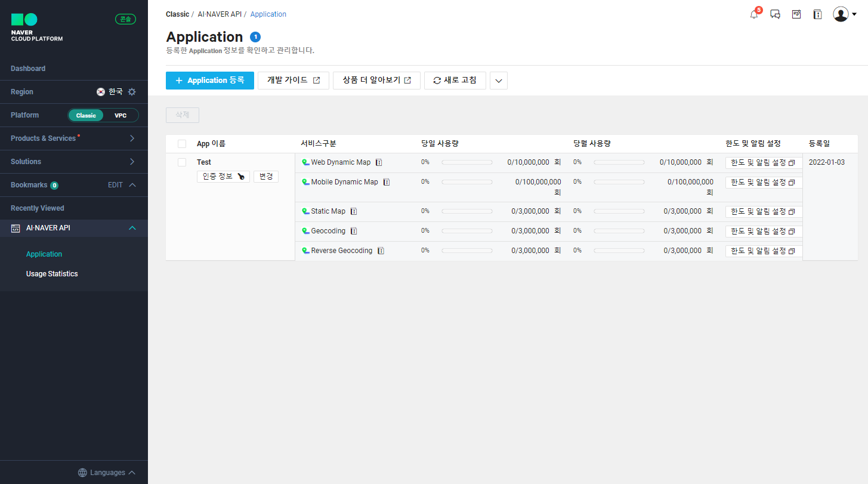
Task: Click the Classic breadcrumb
Action: (177, 14)
